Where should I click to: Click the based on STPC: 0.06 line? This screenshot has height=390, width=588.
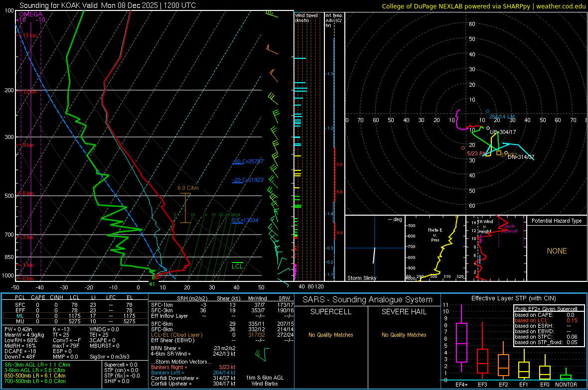pos(546,337)
